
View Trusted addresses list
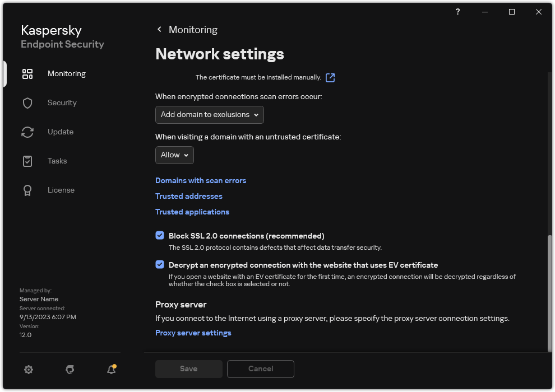point(188,196)
